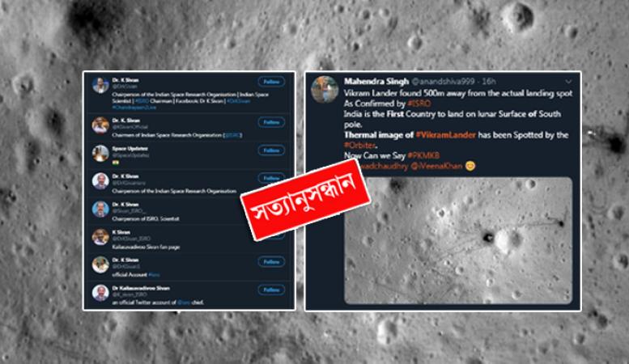Screen dimensions: 629x364
Task: Click the smiling emoji ending the tweet
Action: pyautogui.click(x=470, y=166)
